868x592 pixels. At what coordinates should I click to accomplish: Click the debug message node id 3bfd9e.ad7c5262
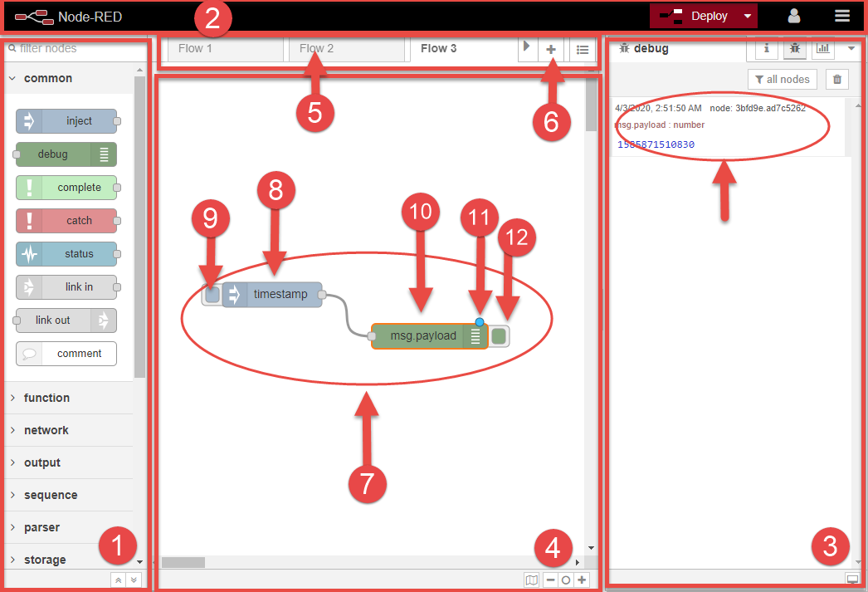[758, 109]
